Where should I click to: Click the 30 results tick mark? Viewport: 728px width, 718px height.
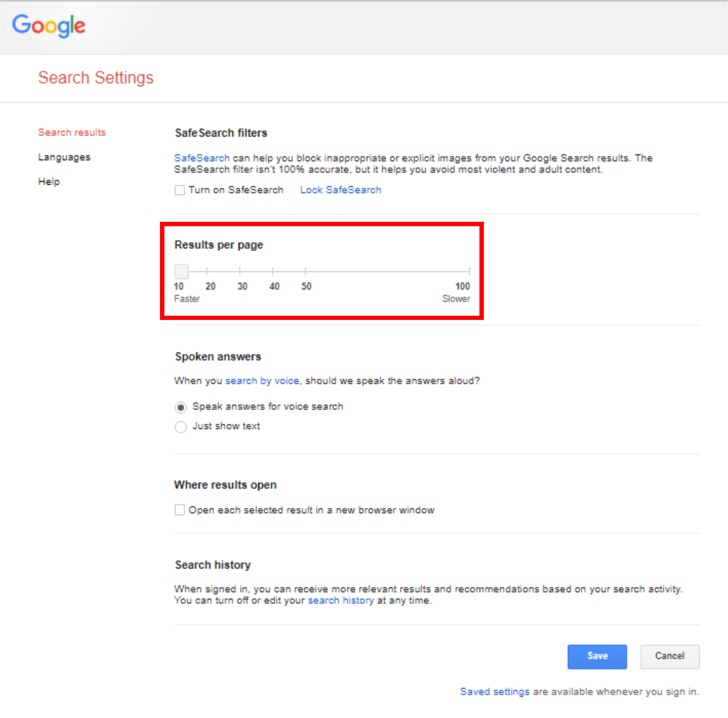240,271
